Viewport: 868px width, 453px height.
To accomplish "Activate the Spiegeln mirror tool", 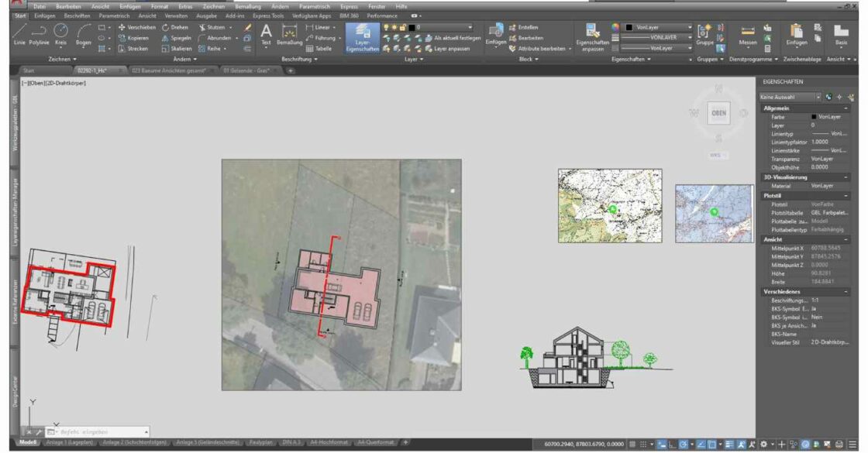I will 177,38.
